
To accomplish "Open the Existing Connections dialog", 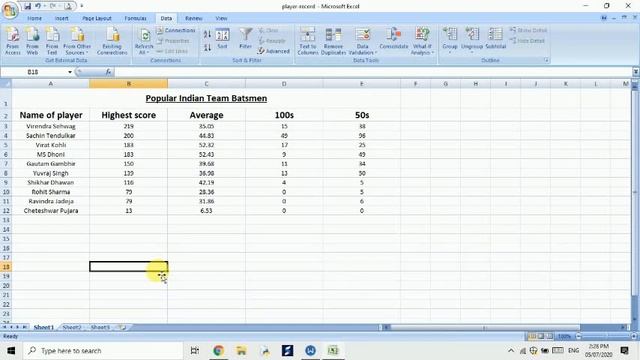I will tap(112, 41).
